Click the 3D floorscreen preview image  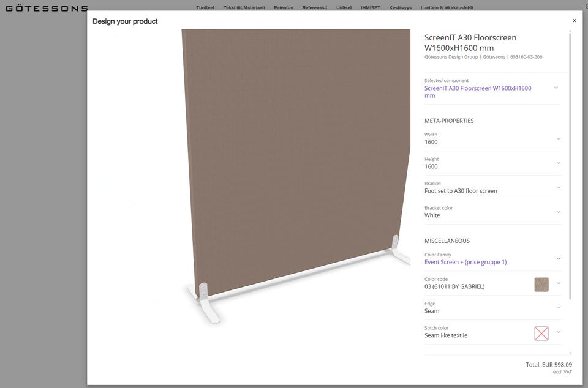[x=296, y=176]
